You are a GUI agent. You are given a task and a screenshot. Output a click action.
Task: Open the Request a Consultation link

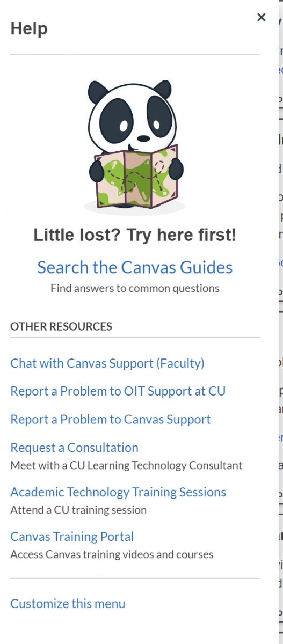(x=75, y=447)
